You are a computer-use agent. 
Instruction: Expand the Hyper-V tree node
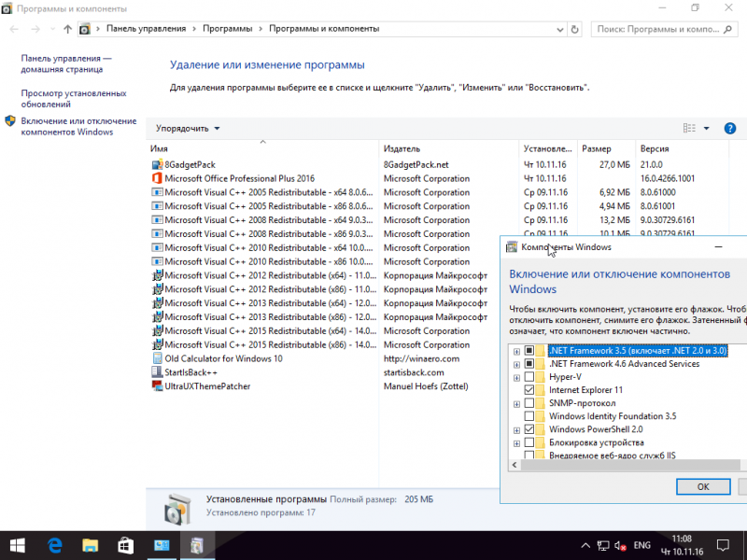[x=516, y=378]
